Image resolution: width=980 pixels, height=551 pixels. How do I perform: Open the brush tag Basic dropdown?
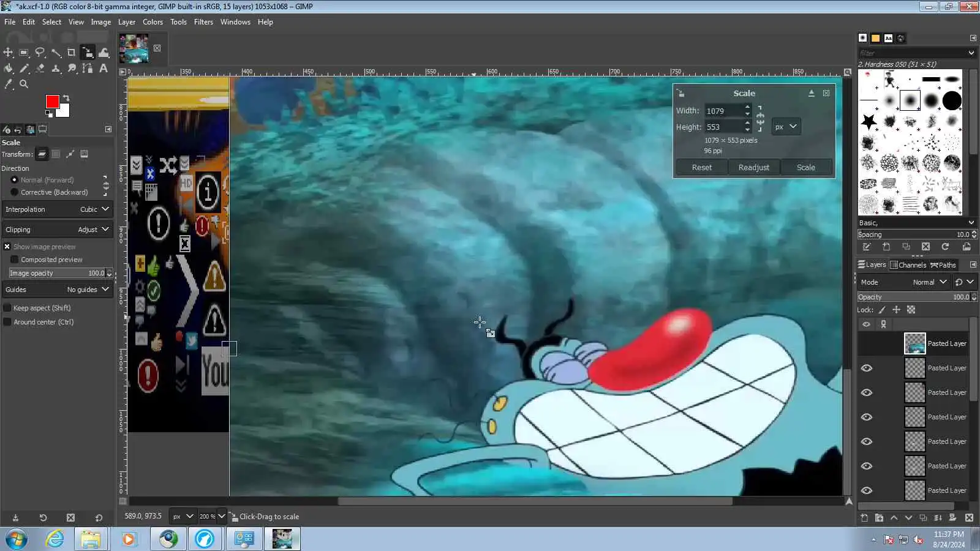tap(916, 223)
